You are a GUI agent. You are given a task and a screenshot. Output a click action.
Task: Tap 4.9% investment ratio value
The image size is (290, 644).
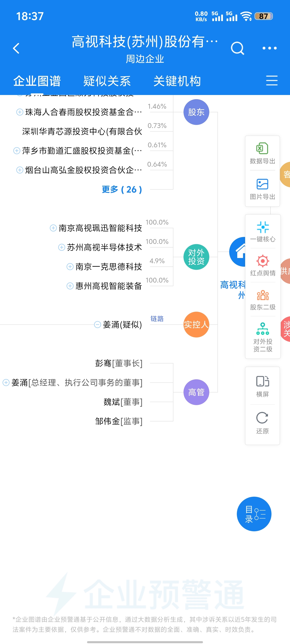click(x=157, y=261)
